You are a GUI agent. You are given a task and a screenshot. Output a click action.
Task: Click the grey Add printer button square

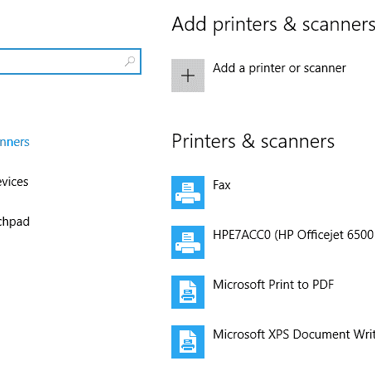click(x=188, y=76)
